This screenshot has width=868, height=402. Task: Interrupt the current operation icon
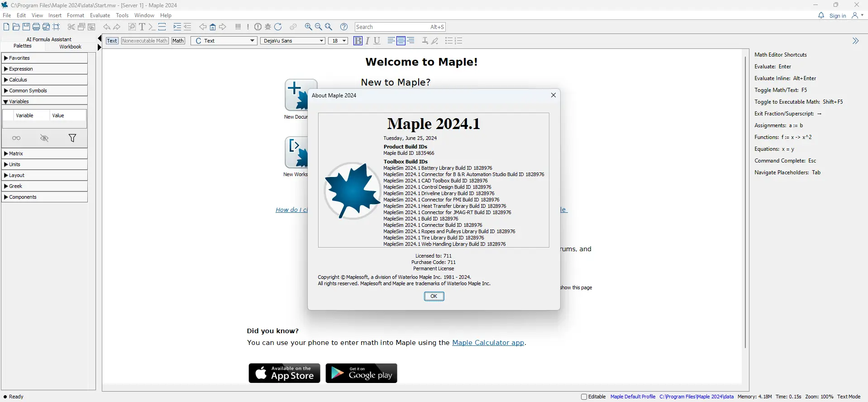[x=258, y=27]
